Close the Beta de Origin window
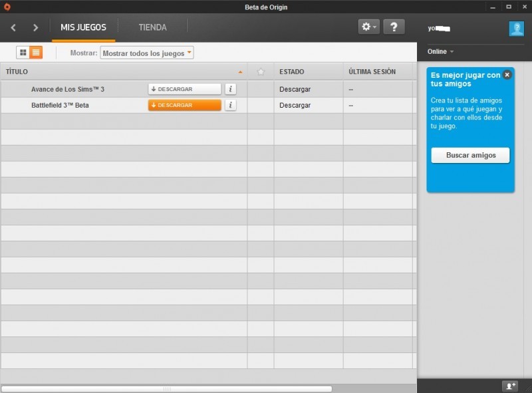532x393 pixels. (525, 7)
